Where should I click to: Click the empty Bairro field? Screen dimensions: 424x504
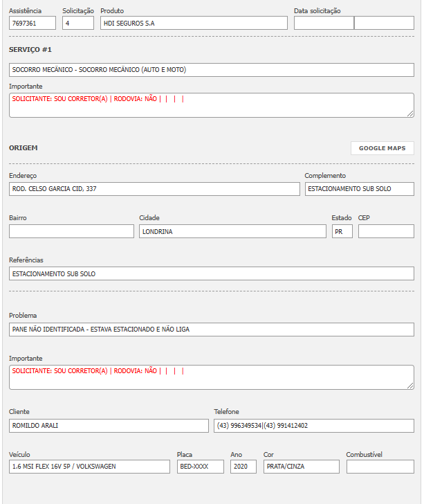tap(71, 231)
